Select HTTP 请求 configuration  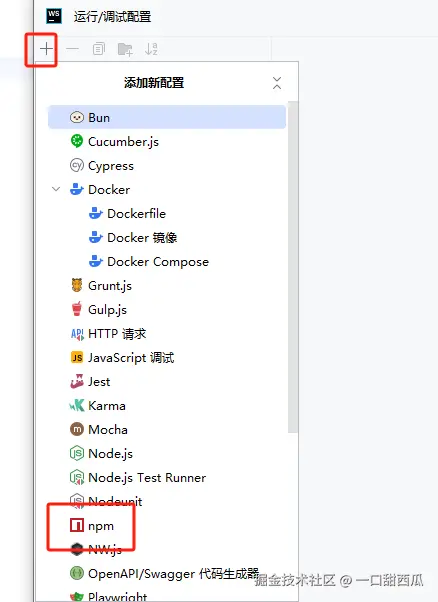(167, 334)
